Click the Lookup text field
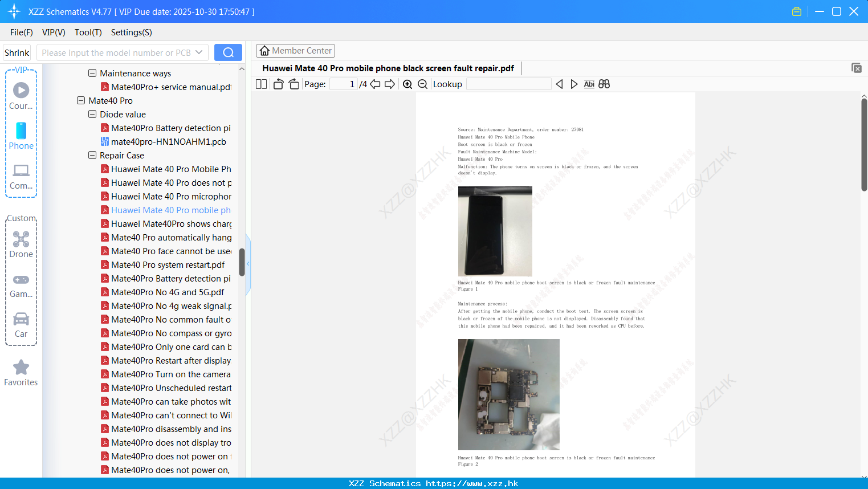 click(x=509, y=84)
